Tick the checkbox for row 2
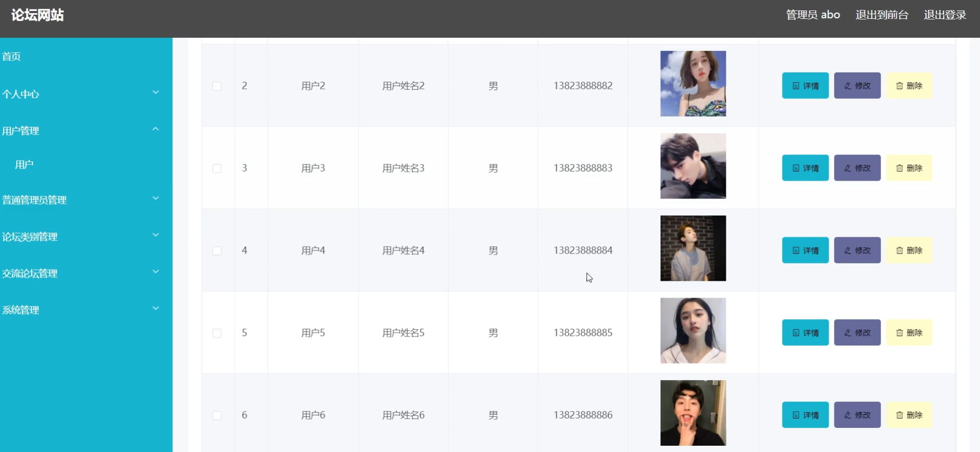 pyautogui.click(x=217, y=86)
